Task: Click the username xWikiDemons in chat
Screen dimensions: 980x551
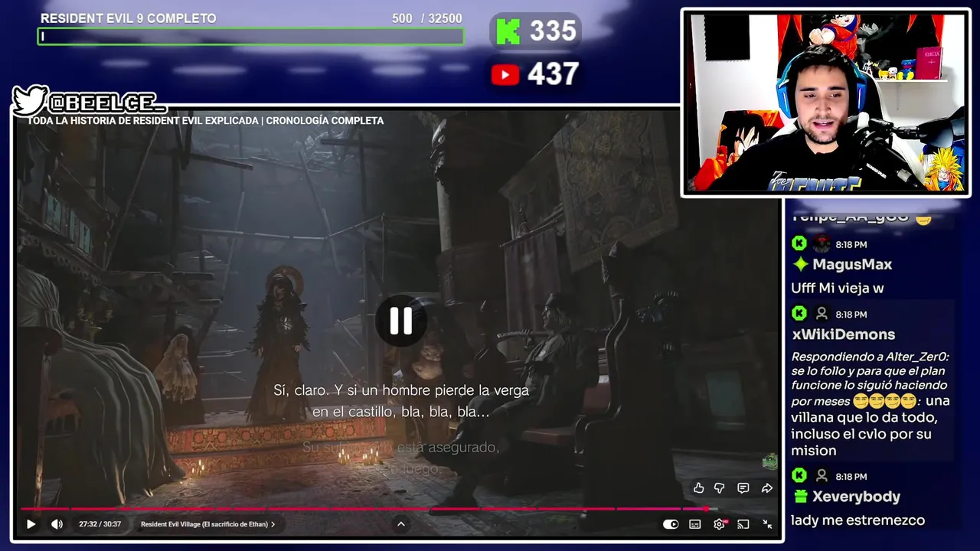Action: [x=843, y=334]
